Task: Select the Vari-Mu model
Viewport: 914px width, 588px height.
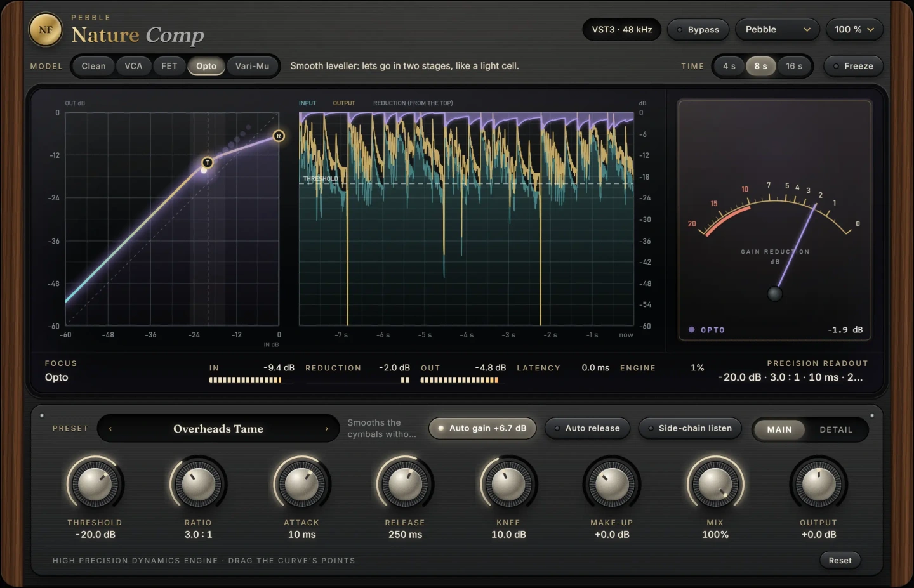Action: [x=252, y=66]
